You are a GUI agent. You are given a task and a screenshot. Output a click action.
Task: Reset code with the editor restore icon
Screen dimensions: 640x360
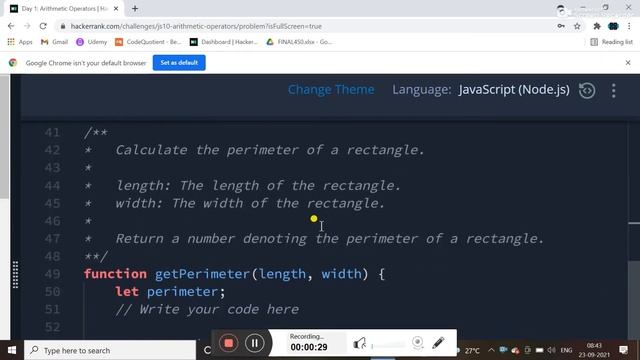587,90
